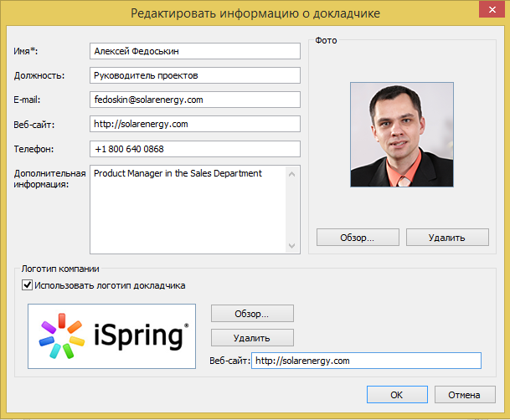Click the Должность: field label
510x420 pixels.
pyautogui.click(x=39, y=75)
